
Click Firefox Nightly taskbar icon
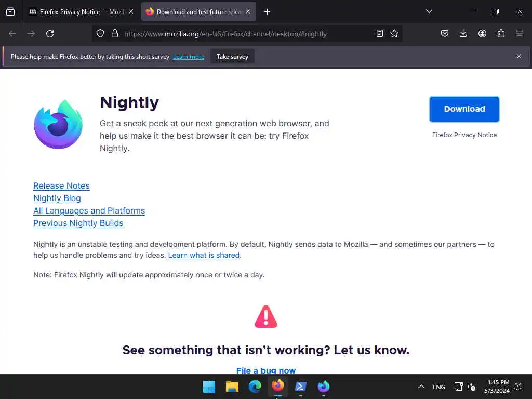click(324, 387)
